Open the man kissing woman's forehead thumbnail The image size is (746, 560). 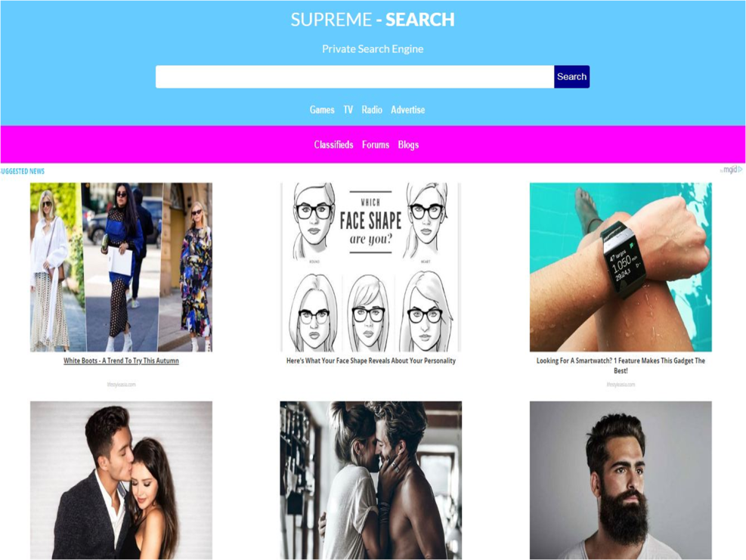(122, 480)
